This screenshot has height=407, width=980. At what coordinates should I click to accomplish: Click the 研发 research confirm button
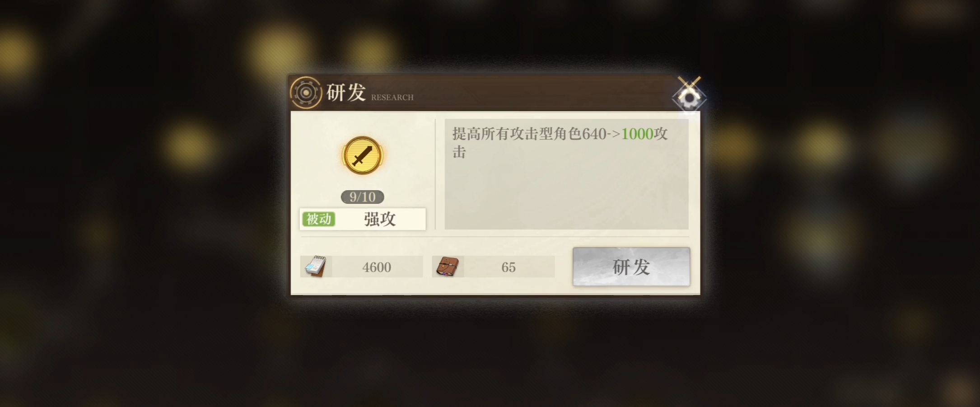(x=631, y=267)
